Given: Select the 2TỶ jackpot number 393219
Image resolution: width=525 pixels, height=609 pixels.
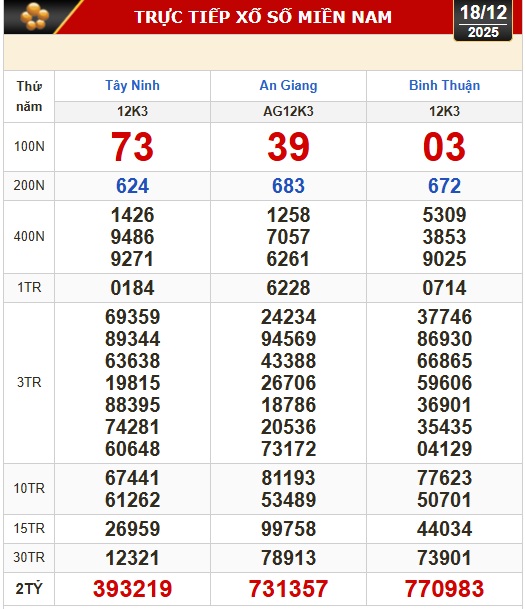Looking at the screenshot, I should coord(132,589).
